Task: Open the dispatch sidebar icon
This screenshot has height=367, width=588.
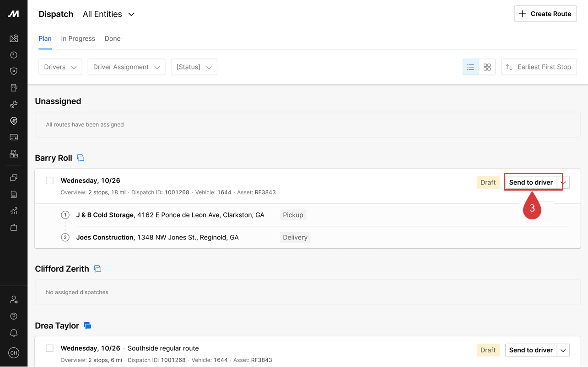Action: coord(14,121)
